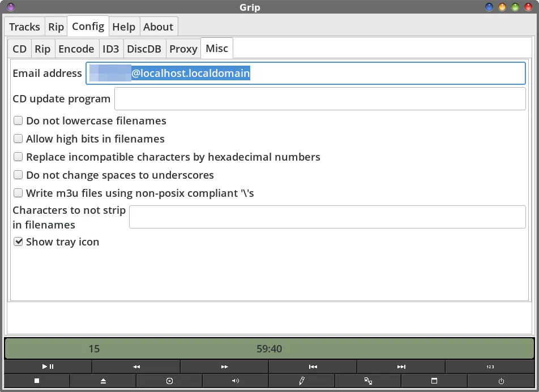Select the Misc sub-tab
The image size is (539, 392).
coord(217,48)
